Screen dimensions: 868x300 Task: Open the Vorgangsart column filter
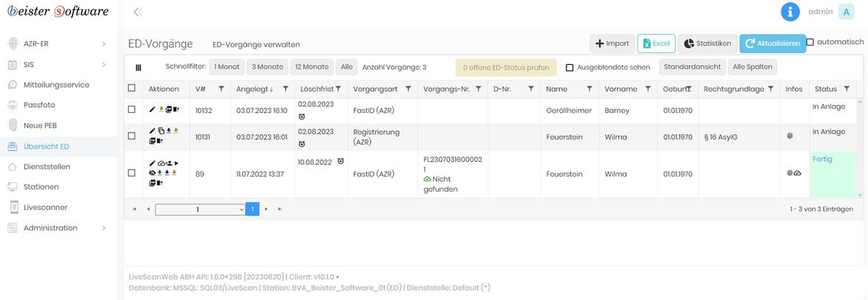[409, 88]
